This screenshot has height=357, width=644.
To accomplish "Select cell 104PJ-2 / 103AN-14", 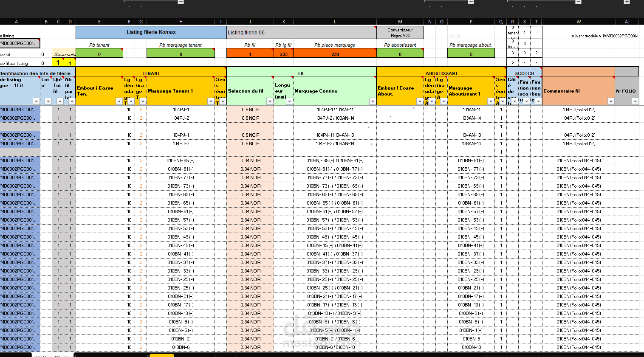I will (x=335, y=118).
